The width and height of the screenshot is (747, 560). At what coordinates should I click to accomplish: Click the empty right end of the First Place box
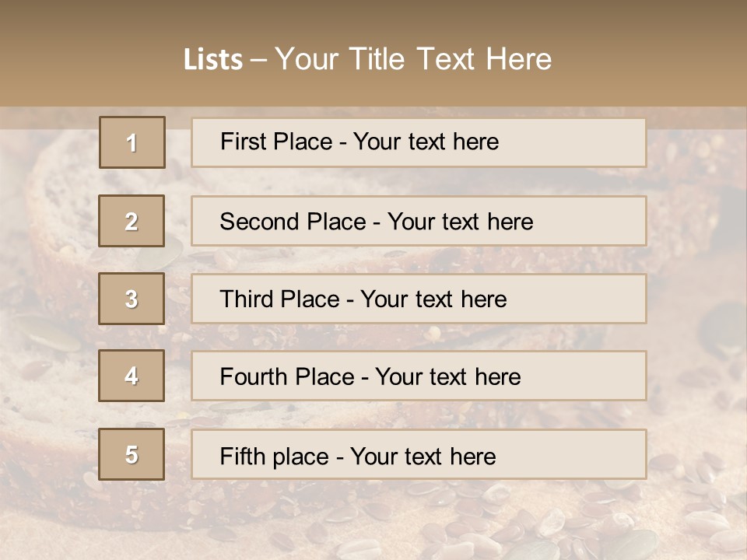point(591,142)
